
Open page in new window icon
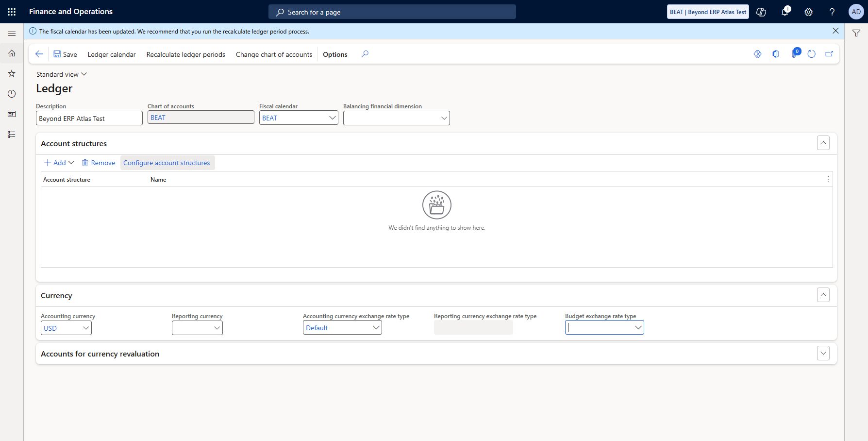(x=829, y=54)
